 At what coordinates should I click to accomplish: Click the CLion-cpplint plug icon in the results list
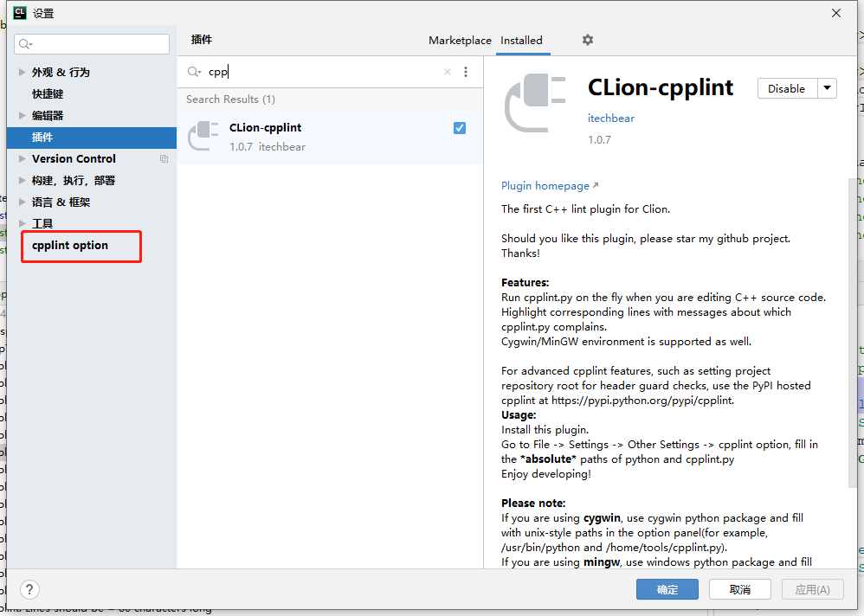203,136
